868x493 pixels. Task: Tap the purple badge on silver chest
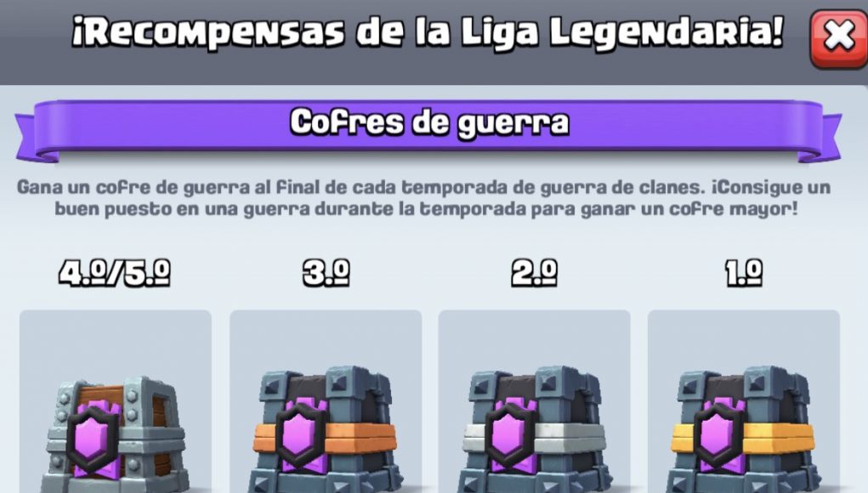tap(512, 435)
